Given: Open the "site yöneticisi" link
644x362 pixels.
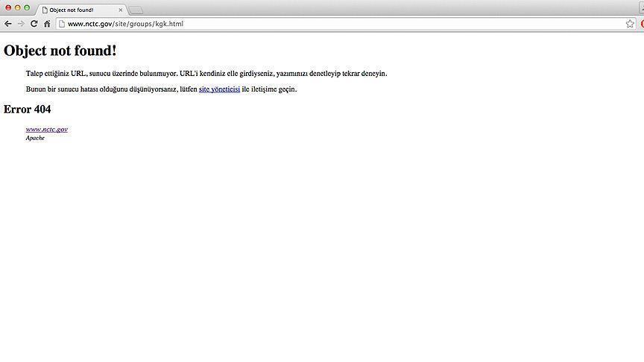Looking at the screenshot, I should click(x=219, y=89).
